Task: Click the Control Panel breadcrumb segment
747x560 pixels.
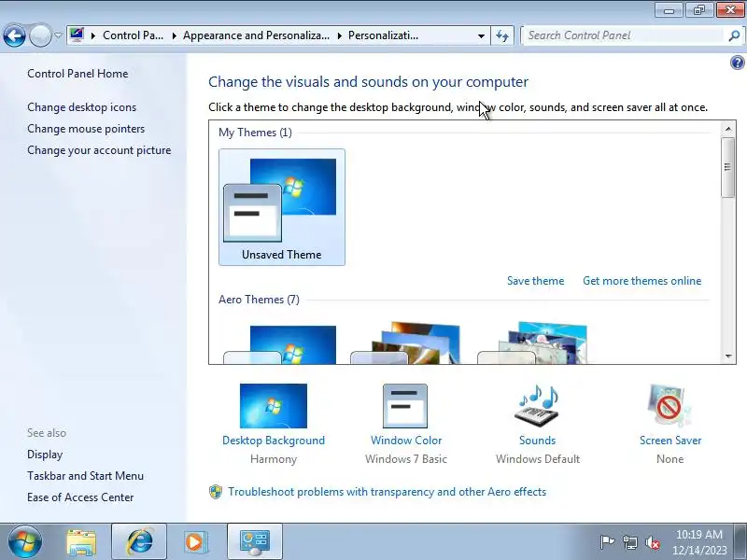Action: tap(133, 35)
